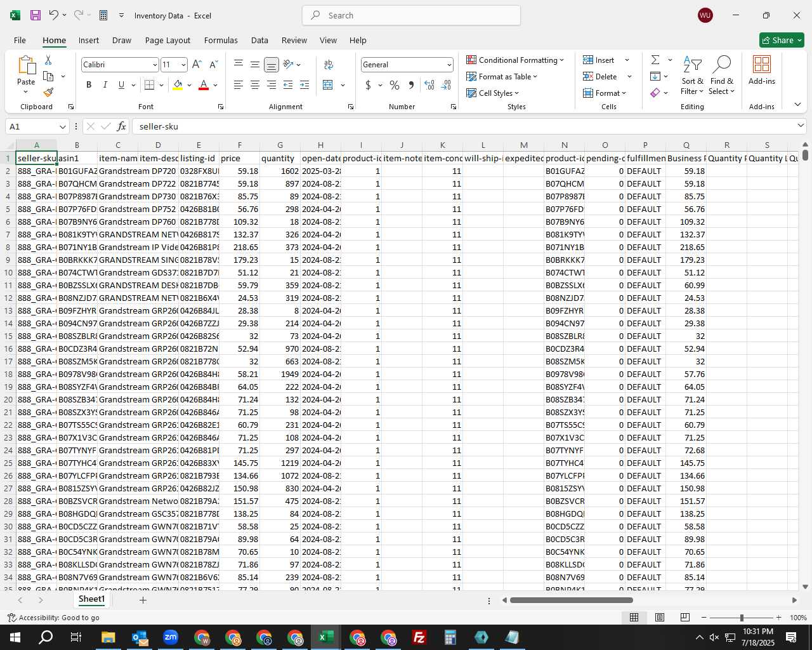Click the Format cells button
812x650 pixels.
(x=605, y=93)
